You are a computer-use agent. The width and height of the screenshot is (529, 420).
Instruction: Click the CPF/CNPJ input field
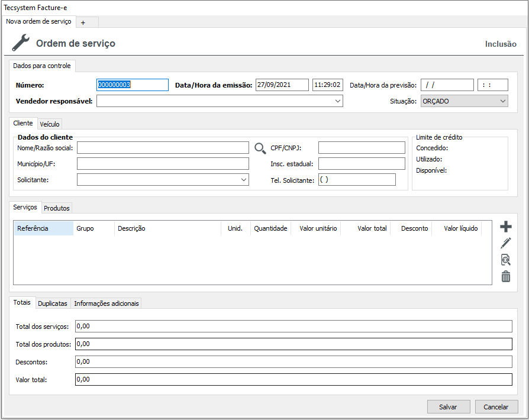point(362,147)
